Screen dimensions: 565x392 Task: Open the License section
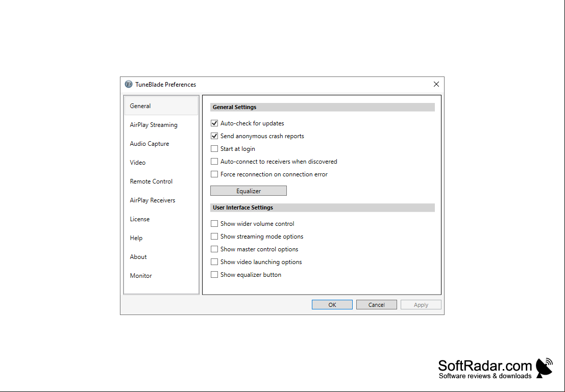161,219
